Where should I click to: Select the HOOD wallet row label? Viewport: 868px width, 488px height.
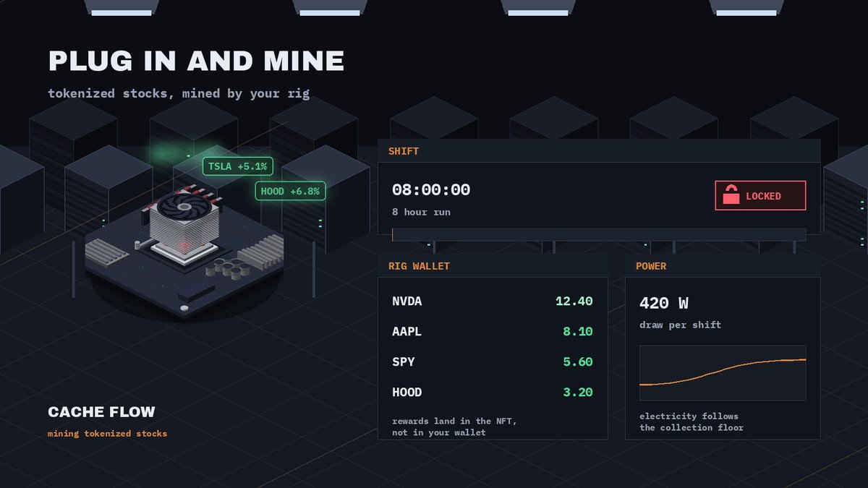point(407,393)
